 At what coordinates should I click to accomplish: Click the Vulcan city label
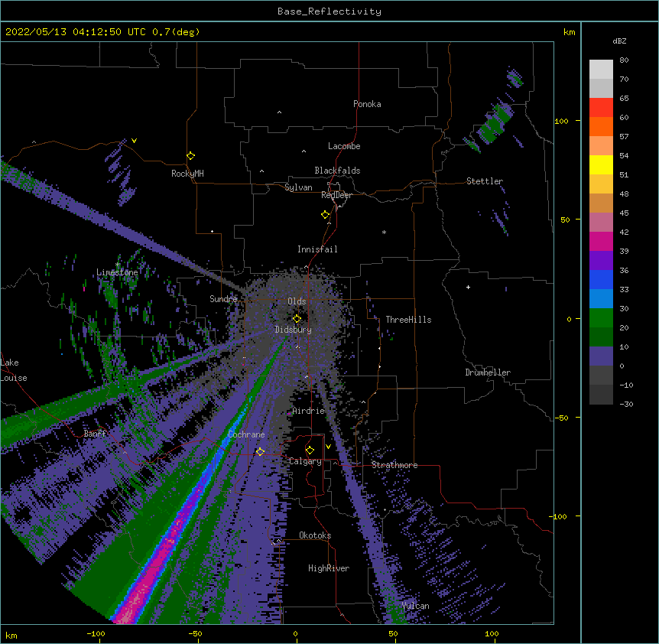click(x=415, y=606)
